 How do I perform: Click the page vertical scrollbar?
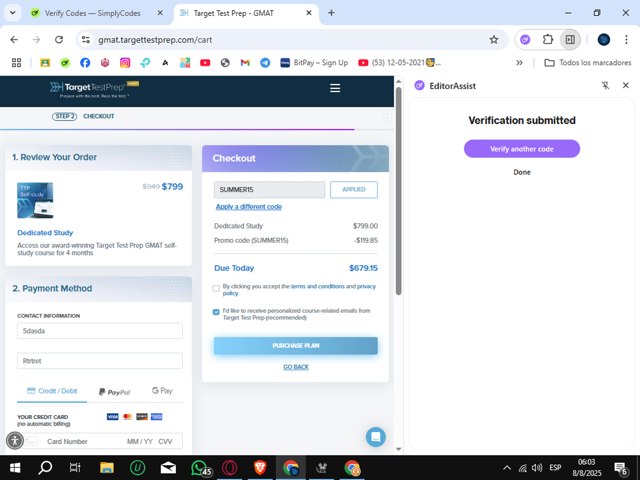398,191
